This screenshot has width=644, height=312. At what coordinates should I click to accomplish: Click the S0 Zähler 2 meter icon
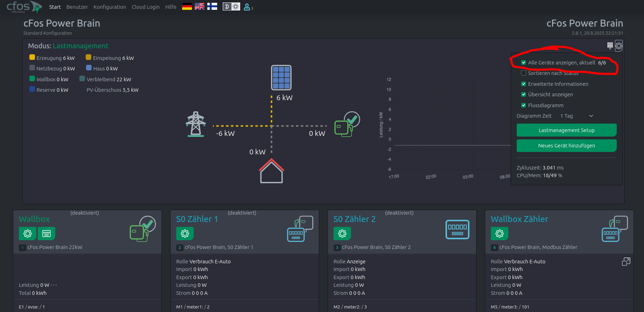457,229
